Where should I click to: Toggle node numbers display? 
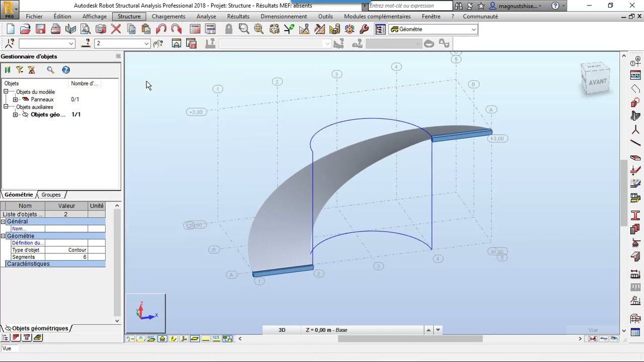[x=130, y=338]
